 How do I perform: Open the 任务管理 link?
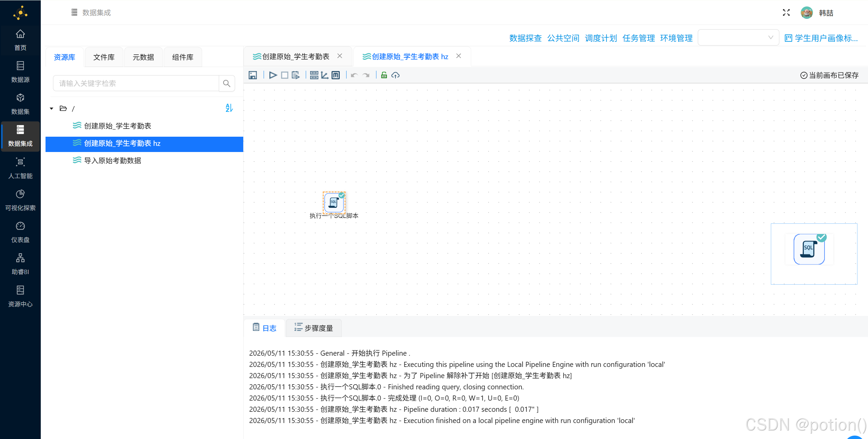tap(639, 38)
